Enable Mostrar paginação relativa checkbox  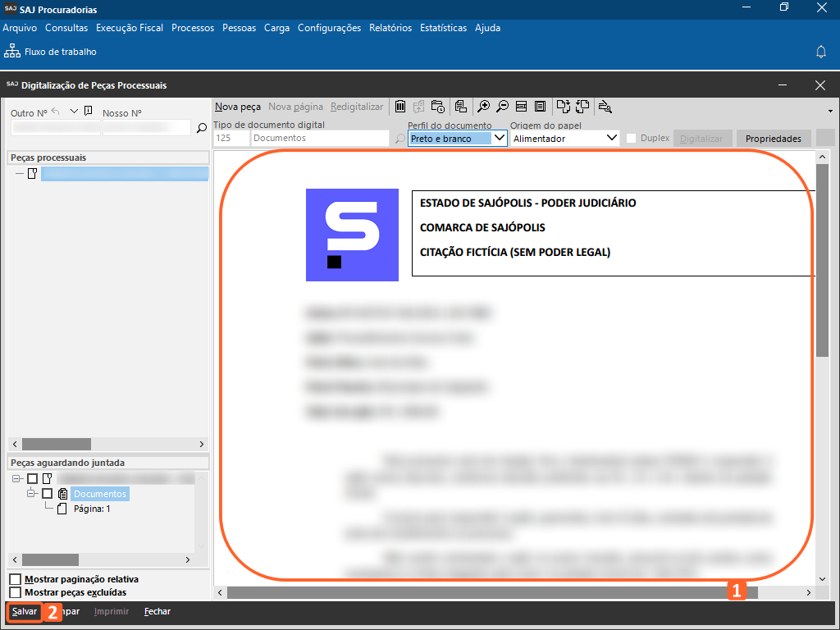pyautogui.click(x=15, y=579)
